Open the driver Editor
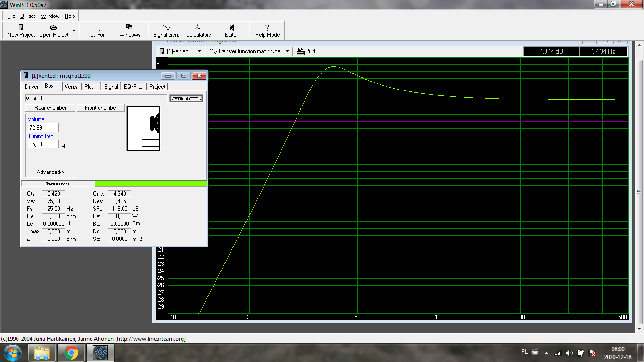 pos(231,31)
